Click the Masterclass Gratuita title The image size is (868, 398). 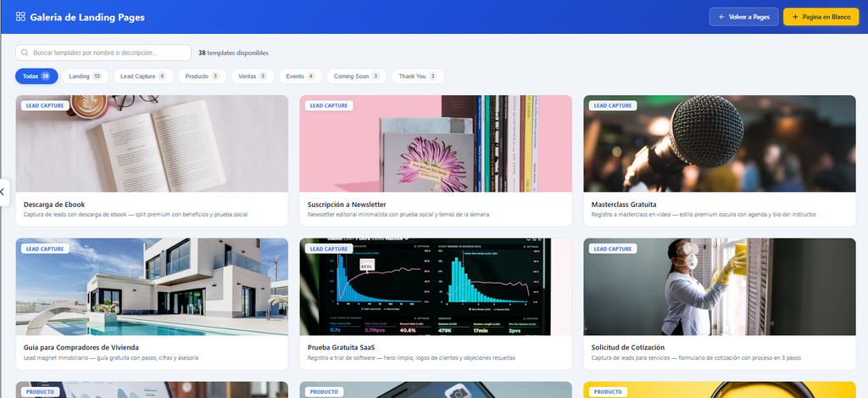click(x=624, y=205)
